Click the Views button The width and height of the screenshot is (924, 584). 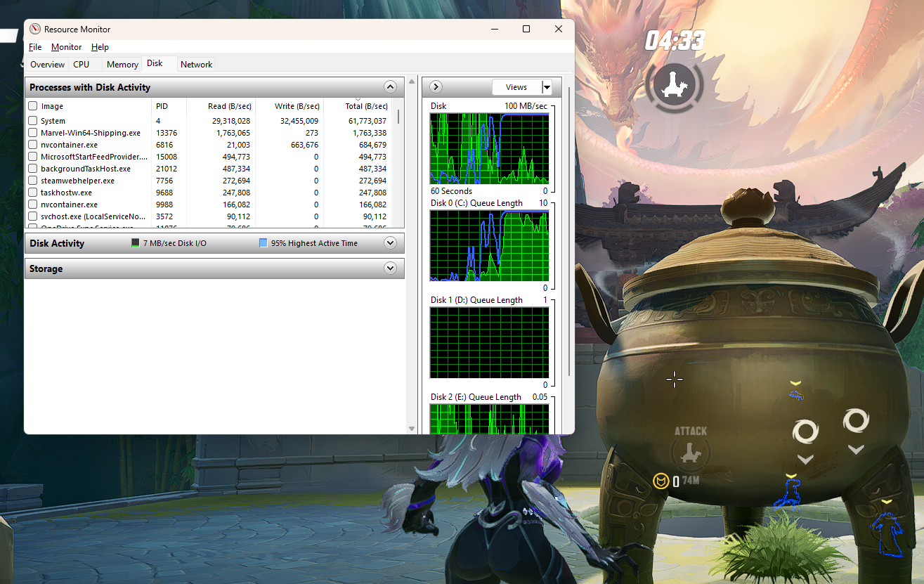516,87
